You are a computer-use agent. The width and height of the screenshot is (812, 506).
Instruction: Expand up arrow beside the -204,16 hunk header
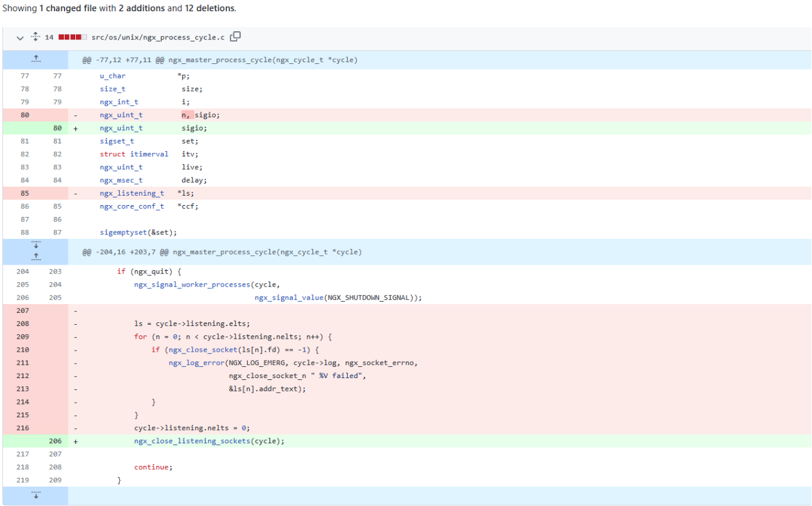pyautogui.click(x=35, y=256)
